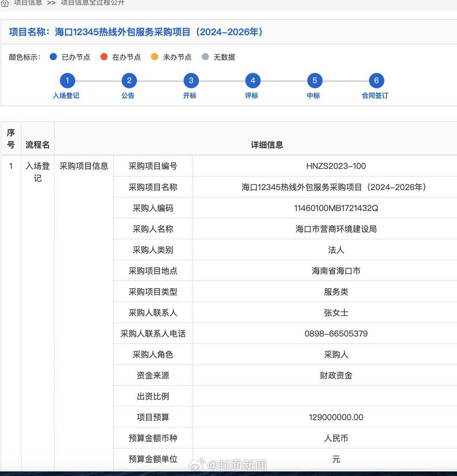This screenshot has width=457, height=476.
Task: Click phone number 0898-66505379
Action: click(x=336, y=333)
